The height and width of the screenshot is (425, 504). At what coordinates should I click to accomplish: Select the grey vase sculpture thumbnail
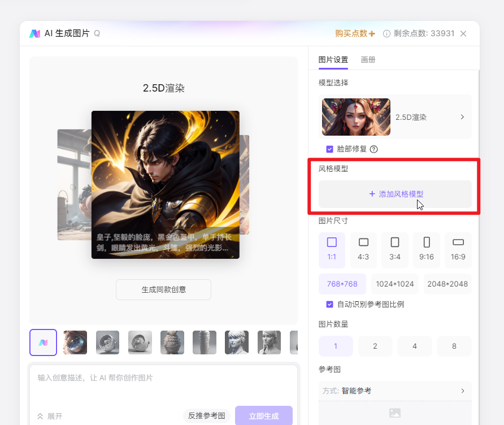tap(172, 342)
